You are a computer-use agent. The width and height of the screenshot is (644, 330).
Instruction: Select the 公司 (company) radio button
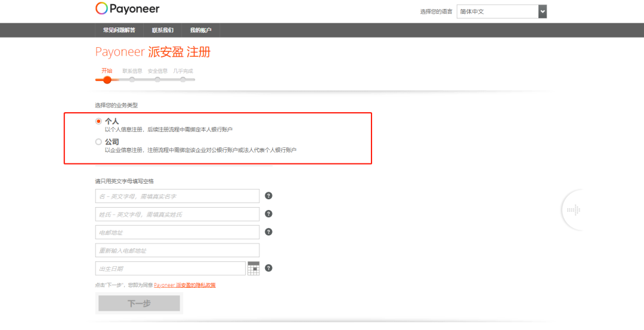point(98,142)
